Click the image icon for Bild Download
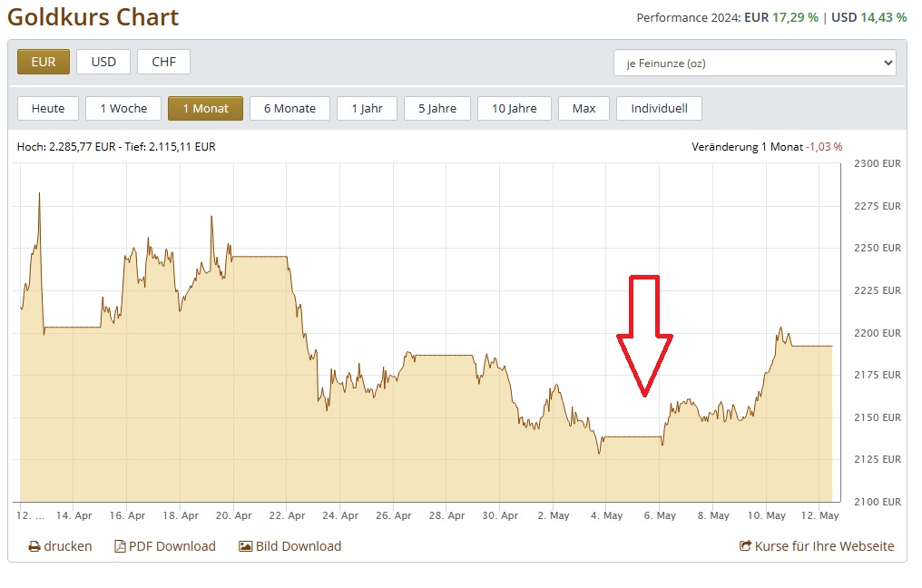Viewport: 922px width, 588px height. pos(245,546)
